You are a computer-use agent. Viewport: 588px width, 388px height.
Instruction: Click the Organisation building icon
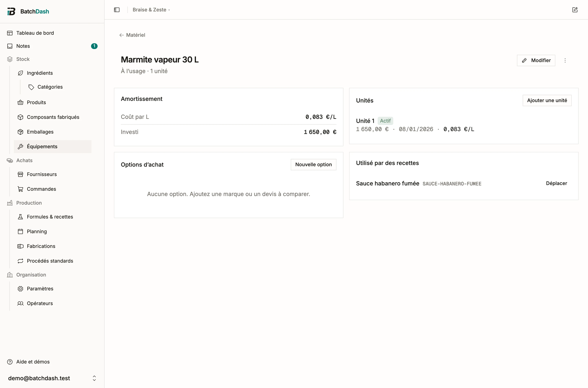coord(10,275)
